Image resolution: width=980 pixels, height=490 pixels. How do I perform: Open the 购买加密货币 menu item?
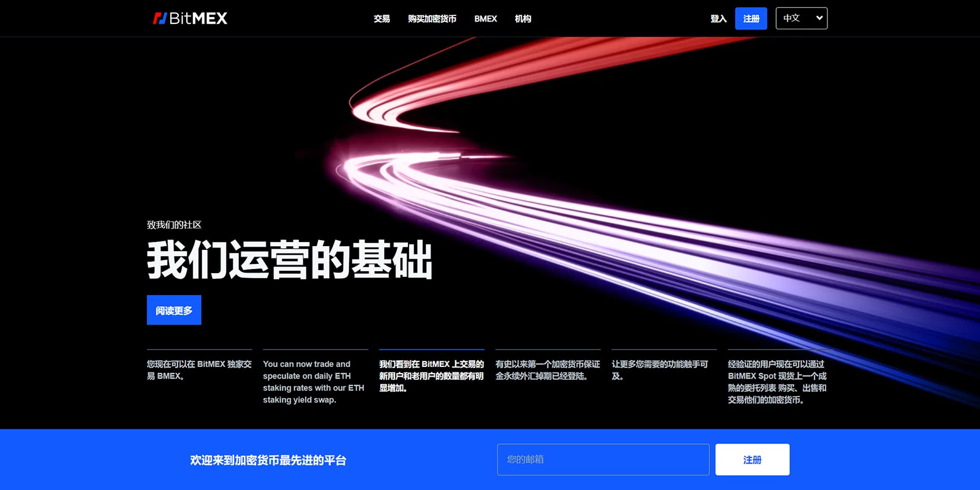pos(432,19)
